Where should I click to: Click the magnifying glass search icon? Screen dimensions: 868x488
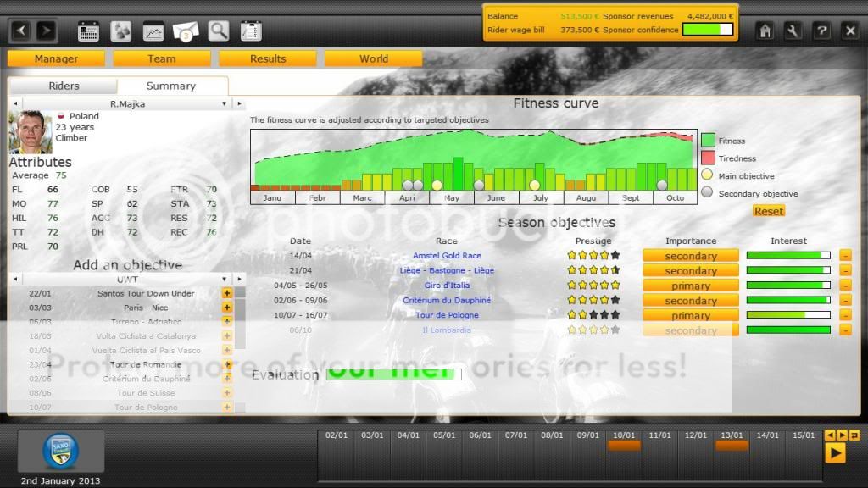pos(219,31)
